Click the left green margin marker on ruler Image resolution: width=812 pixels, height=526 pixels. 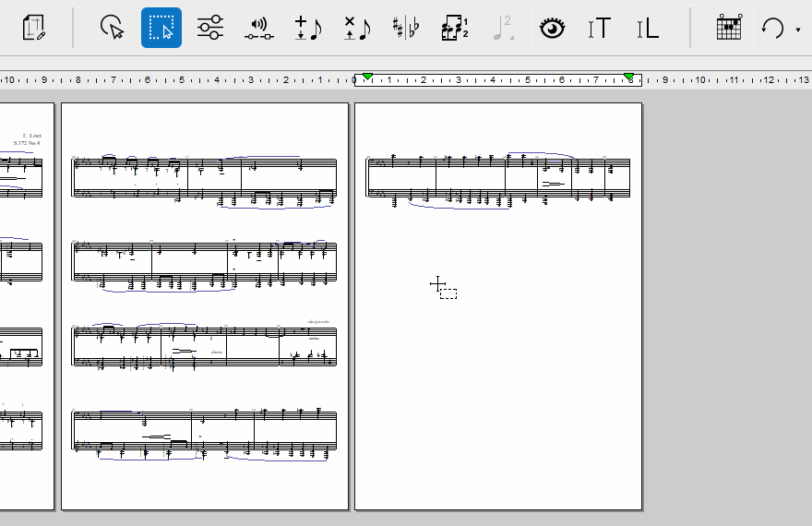[367, 77]
